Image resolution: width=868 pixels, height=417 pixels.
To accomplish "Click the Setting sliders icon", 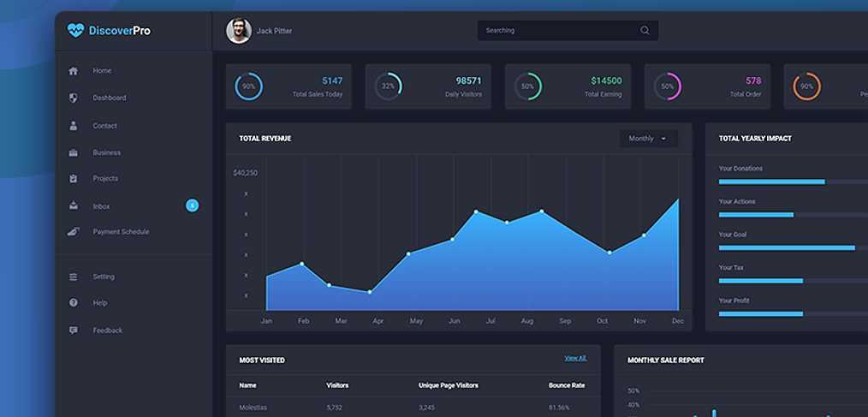I will pos(73,277).
